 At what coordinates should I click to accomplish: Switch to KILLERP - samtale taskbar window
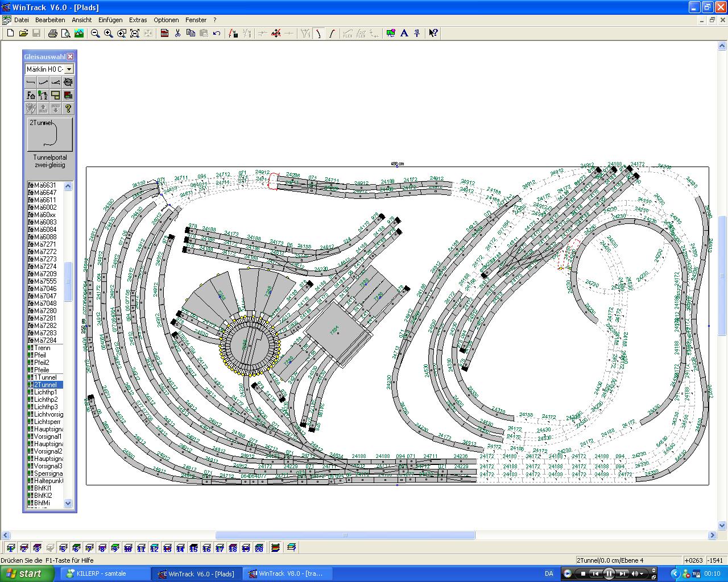click(105, 573)
